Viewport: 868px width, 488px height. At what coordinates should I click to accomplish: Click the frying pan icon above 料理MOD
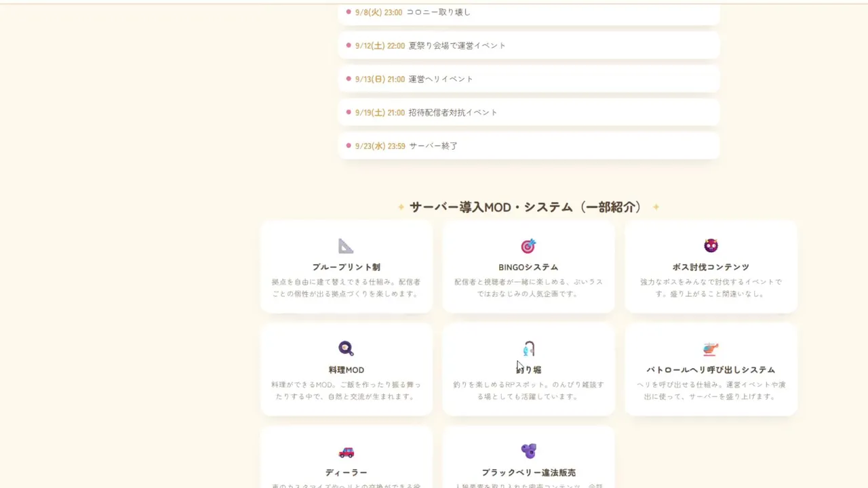346,348
